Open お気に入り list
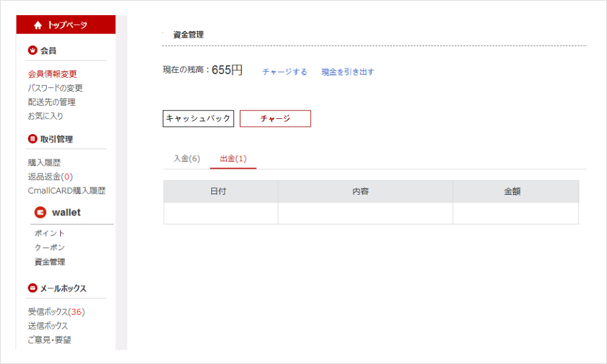This screenshot has height=364, width=607. pos(46,116)
